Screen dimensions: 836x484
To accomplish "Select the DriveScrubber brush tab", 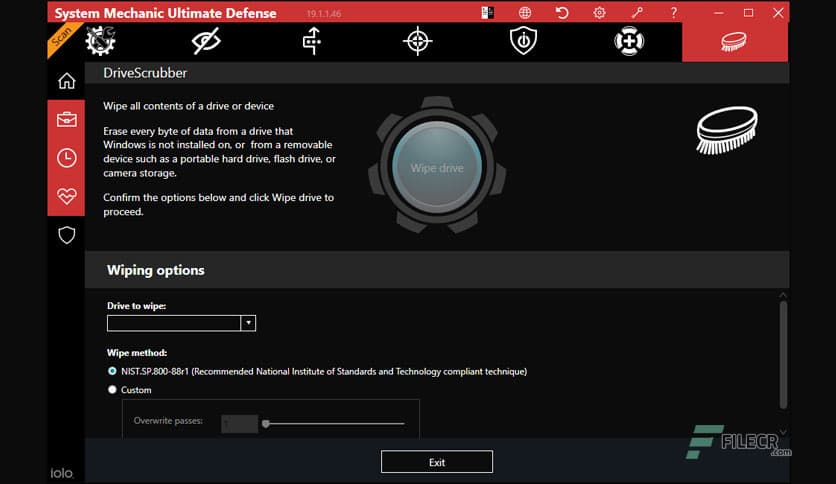I will pyautogui.click(x=735, y=42).
